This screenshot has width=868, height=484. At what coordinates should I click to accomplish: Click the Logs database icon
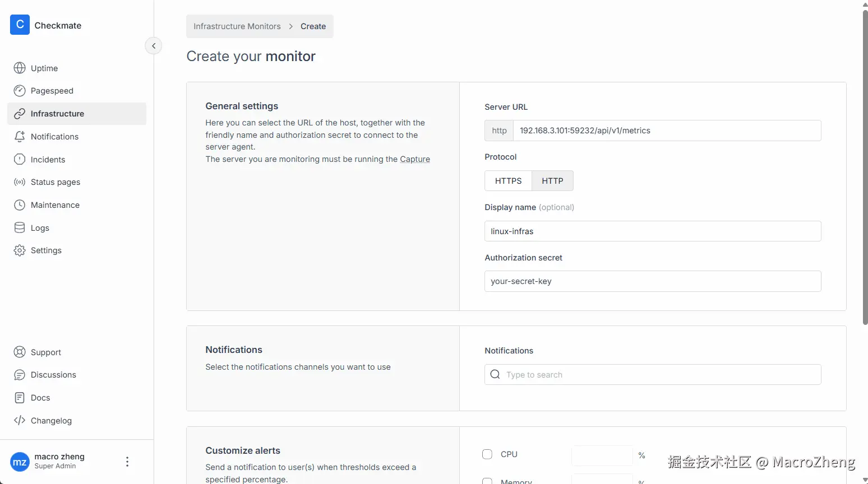pos(20,228)
